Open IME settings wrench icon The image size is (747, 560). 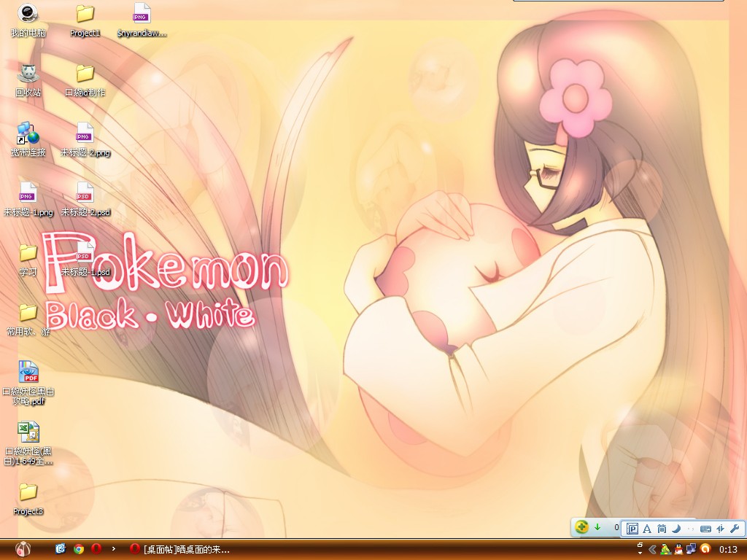coord(735,529)
